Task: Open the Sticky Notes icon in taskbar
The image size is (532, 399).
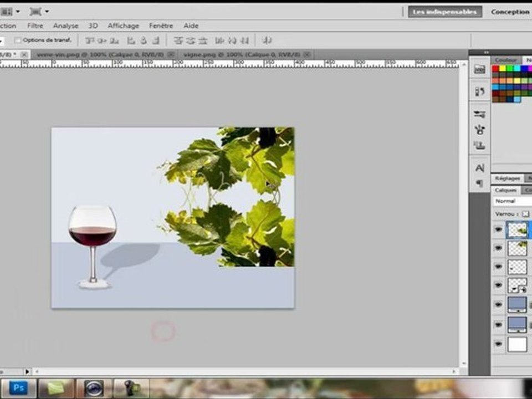Action: pyautogui.click(x=56, y=388)
